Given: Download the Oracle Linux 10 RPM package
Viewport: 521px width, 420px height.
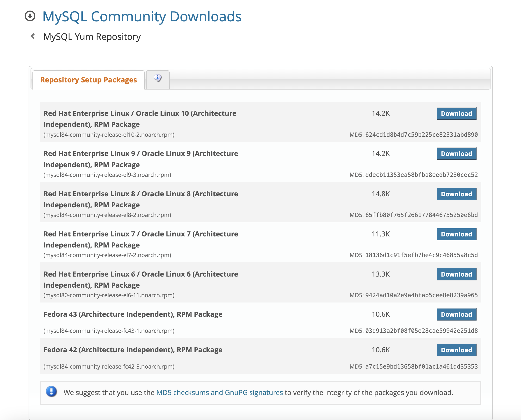Looking at the screenshot, I should tap(456, 113).
